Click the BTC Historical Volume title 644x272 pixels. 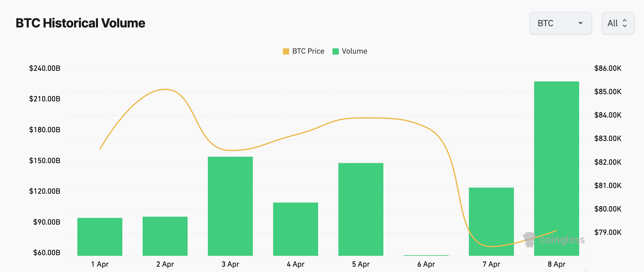(x=80, y=23)
